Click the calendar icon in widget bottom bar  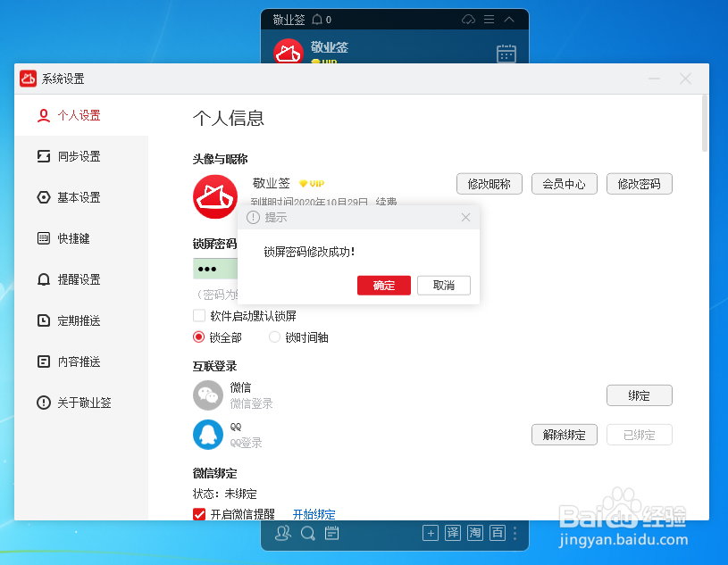pyautogui.click(x=331, y=534)
